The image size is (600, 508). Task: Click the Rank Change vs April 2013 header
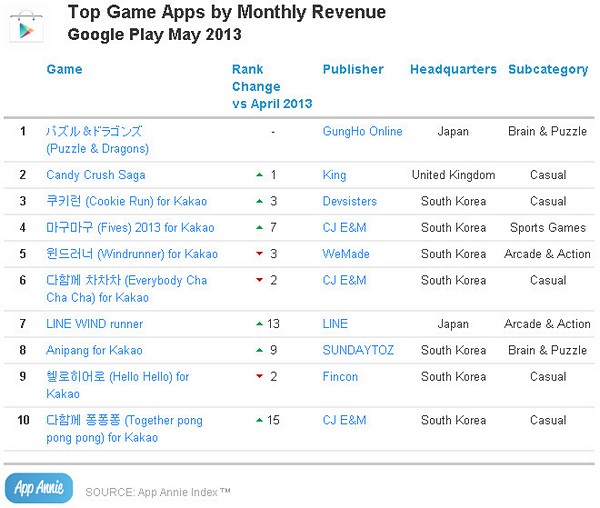tap(272, 86)
